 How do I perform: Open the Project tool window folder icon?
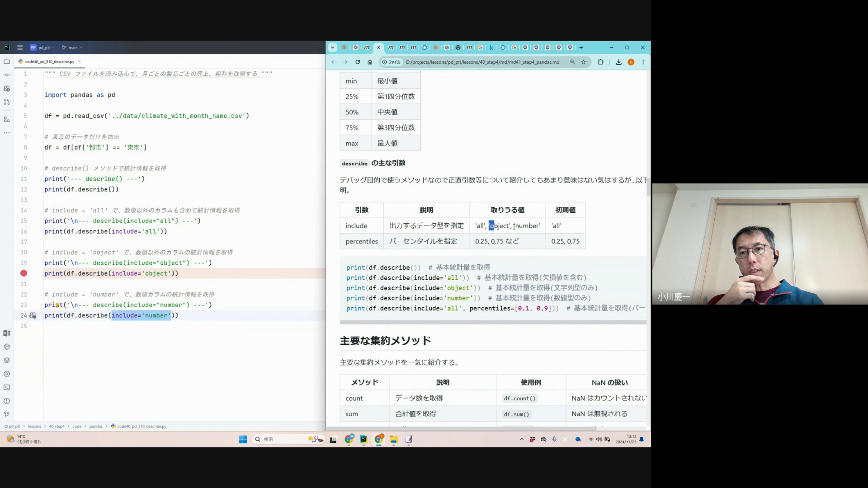(6, 61)
